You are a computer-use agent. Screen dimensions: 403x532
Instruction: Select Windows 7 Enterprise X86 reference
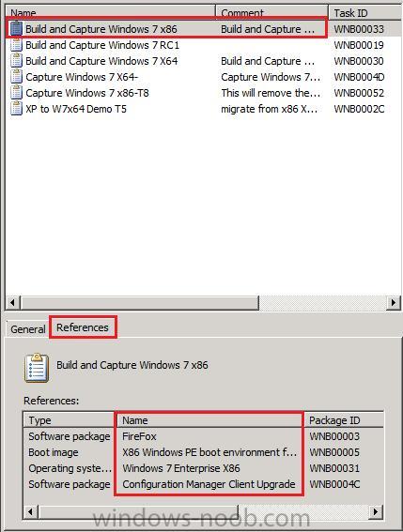click(x=181, y=468)
